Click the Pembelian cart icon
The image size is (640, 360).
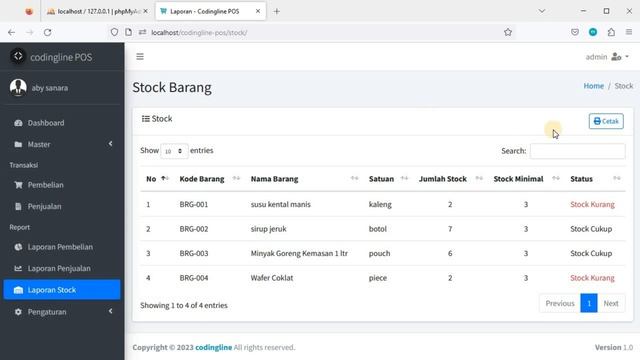pos(18,185)
